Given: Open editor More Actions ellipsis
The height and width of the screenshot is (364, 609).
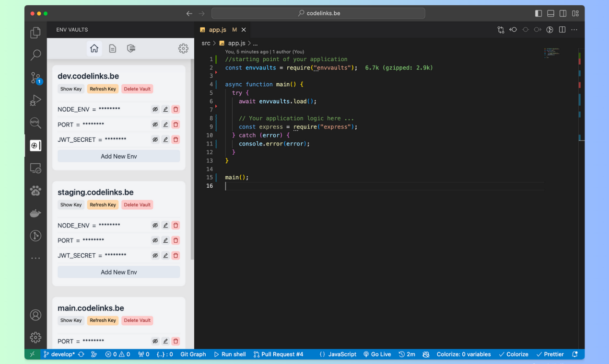Looking at the screenshot, I should point(574,30).
